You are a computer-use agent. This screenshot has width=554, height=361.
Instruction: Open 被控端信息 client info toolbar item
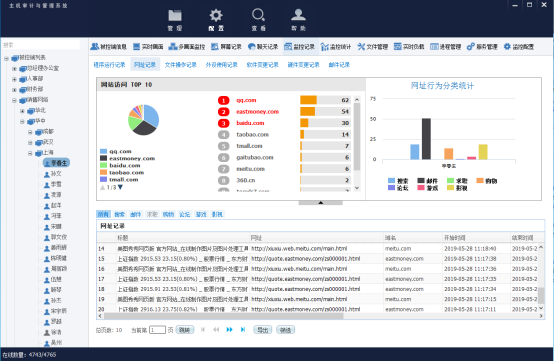tap(108, 47)
